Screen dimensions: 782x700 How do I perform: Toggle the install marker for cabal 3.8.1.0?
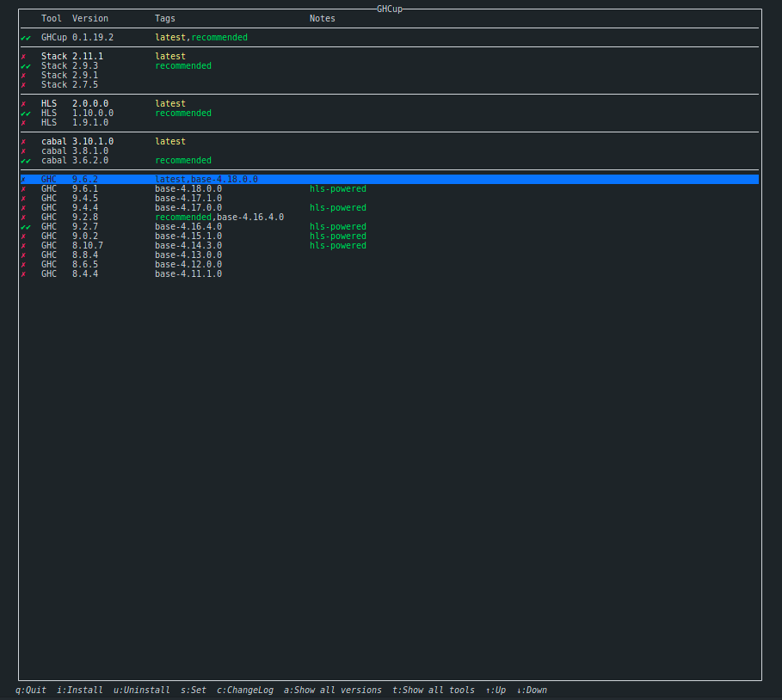pos(23,150)
